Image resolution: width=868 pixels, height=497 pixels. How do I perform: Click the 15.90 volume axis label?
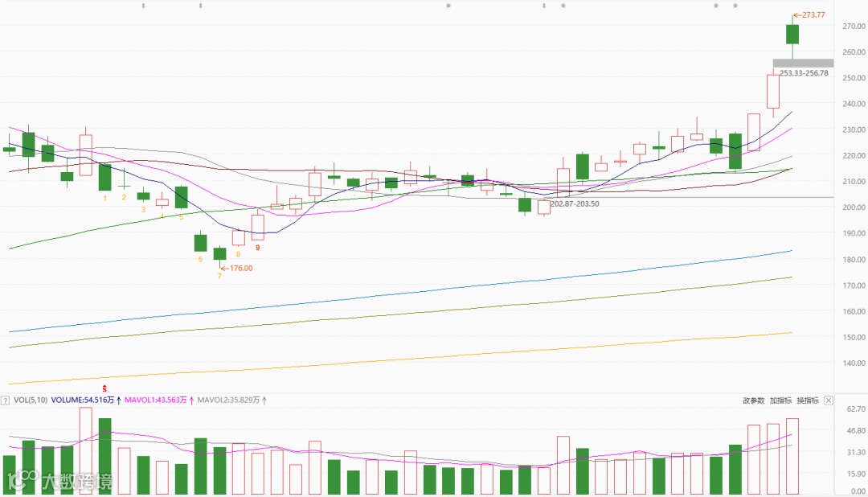856,474
